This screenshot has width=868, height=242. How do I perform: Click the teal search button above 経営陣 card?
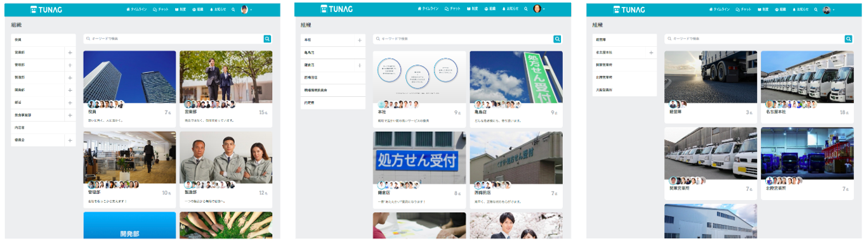point(848,39)
